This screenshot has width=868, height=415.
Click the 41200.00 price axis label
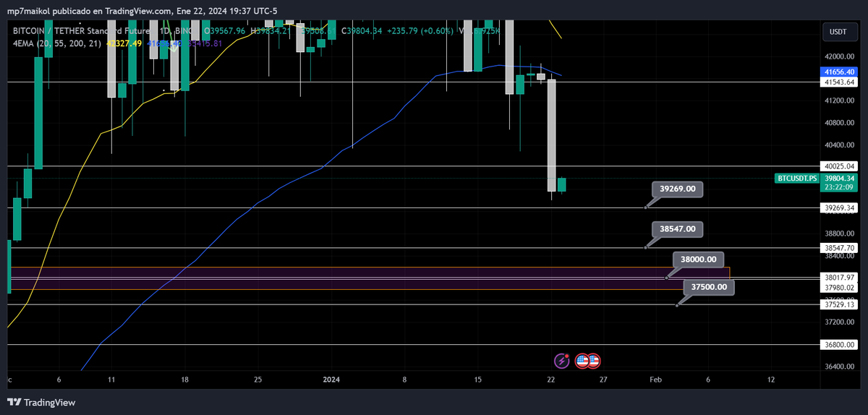[839, 100]
